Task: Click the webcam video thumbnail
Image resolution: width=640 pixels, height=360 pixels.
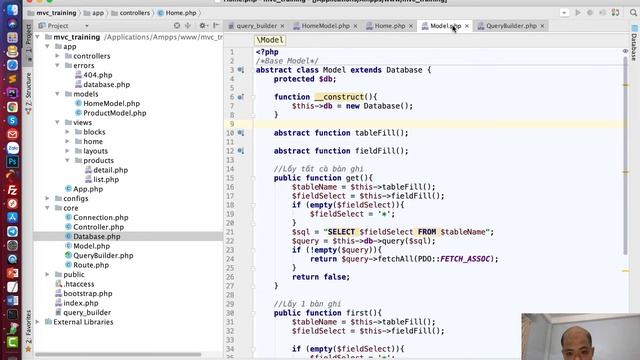Action: [x=580, y=337]
